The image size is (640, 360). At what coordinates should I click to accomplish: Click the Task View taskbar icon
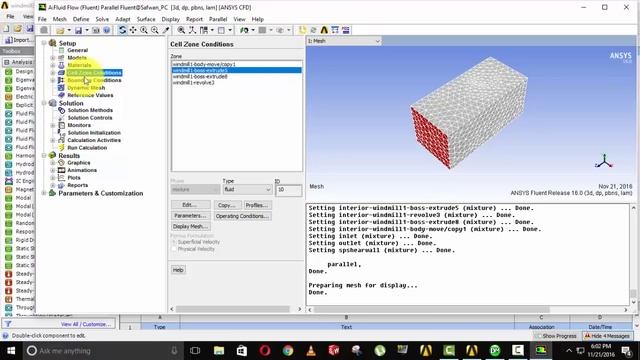pyautogui.click(x=195, y=351)
